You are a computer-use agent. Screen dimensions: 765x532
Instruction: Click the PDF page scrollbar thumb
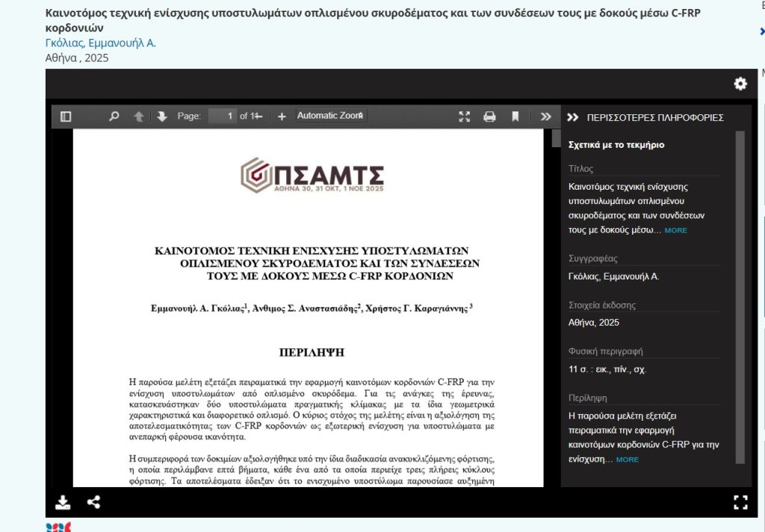tap(556, 138)
